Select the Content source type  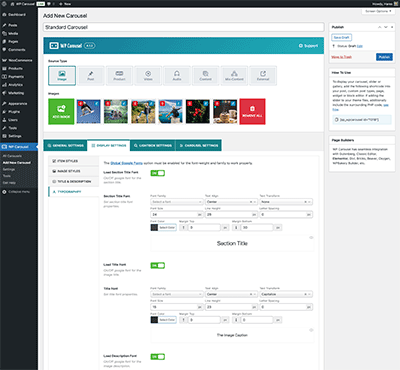tap(205, 76)
